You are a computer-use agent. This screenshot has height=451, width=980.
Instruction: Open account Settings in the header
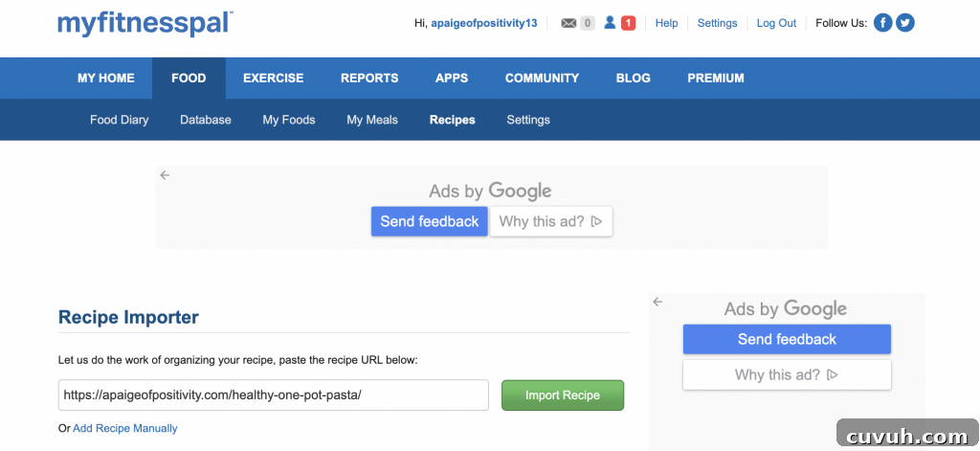pyautogui.click(x=717, y=23)
